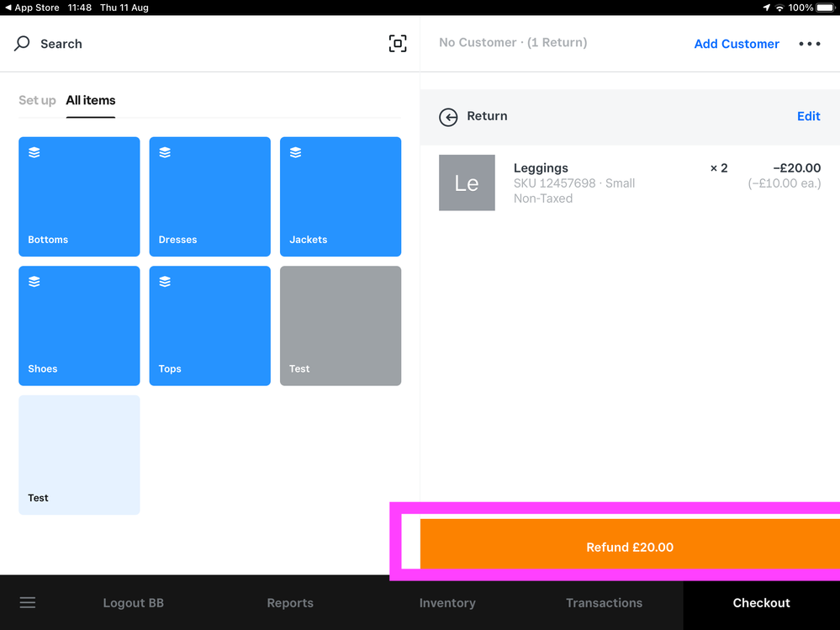Return to App Store via back arrow
Screen dimensions: 840x630
point(8,8)
